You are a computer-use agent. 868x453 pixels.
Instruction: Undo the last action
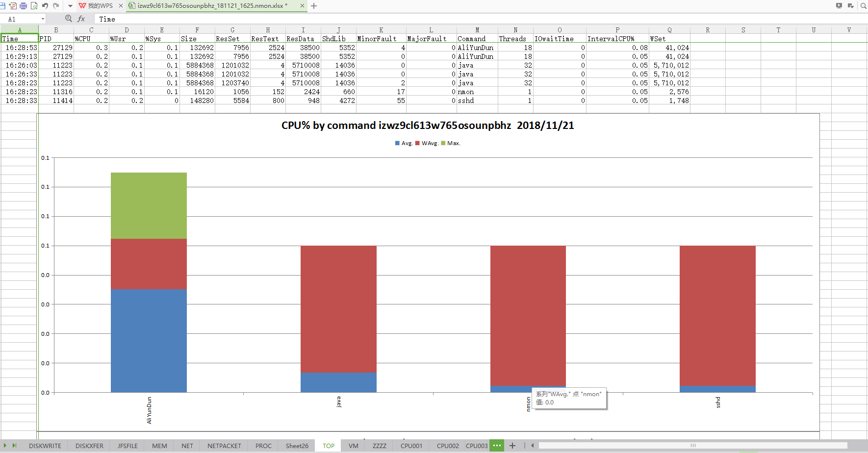click(45, 6)
